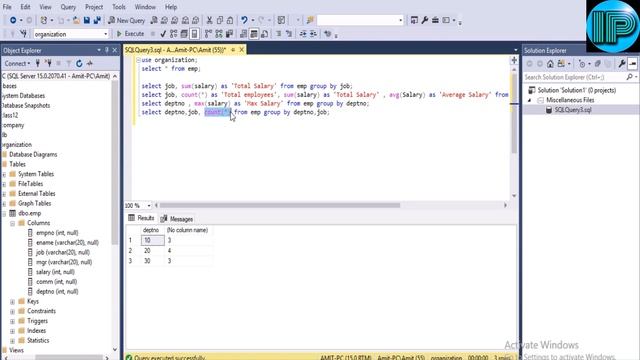Click the Navigate Backward icon
This screenshot has width=640, height=360.
(13, 20)
